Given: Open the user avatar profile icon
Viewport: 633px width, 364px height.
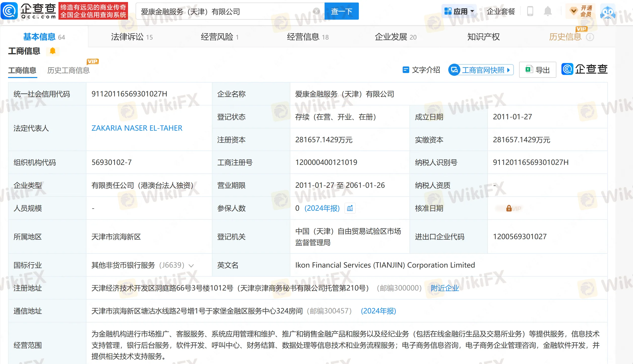Looking at the screenshot, I should [608, 11].
